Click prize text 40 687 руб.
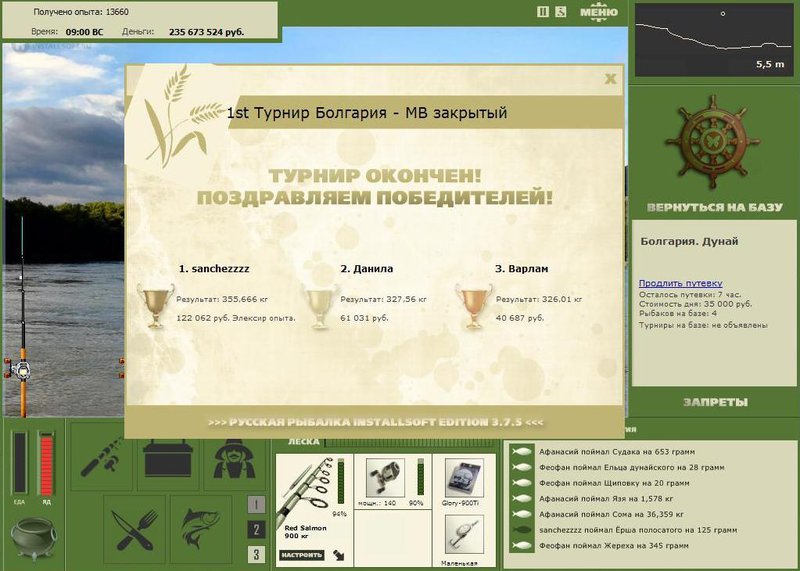Image resolution: width=800 pixels, height=571 pixels. 520,318
